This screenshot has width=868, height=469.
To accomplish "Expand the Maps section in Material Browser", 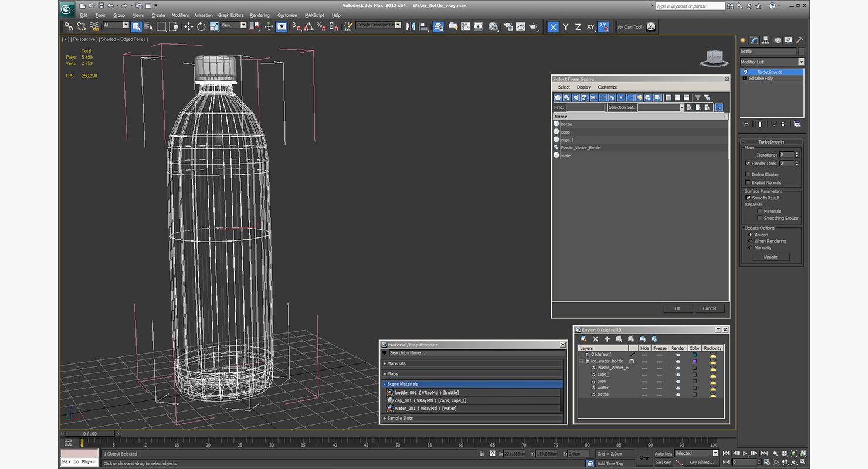I will tap(392, 373).
